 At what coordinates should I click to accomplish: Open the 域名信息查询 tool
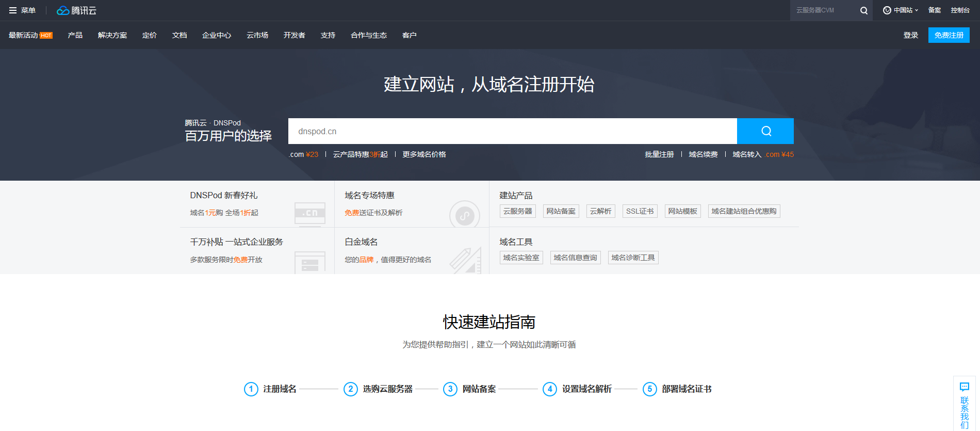(575, 258)
